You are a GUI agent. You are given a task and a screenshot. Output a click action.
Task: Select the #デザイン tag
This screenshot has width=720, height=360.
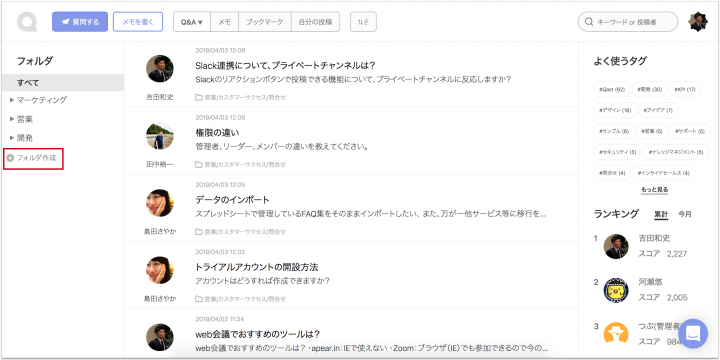(x=615, y=110)
